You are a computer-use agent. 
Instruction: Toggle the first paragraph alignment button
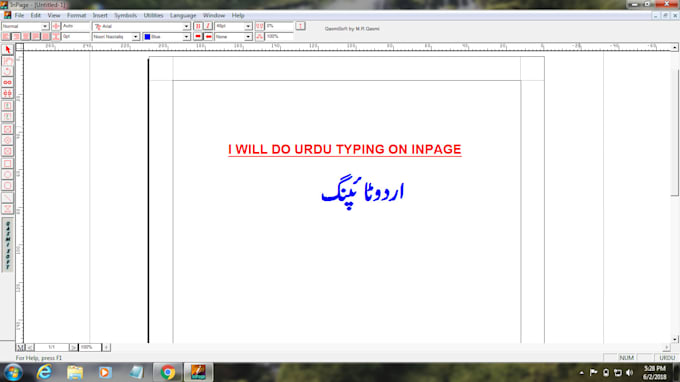[x=6, y=37]
